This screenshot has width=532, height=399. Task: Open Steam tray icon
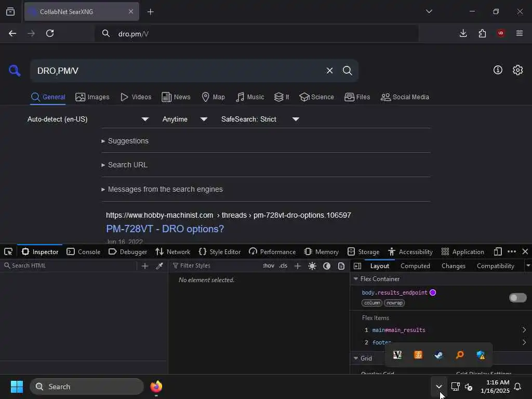pyautogui.click(x=438, y=355)
